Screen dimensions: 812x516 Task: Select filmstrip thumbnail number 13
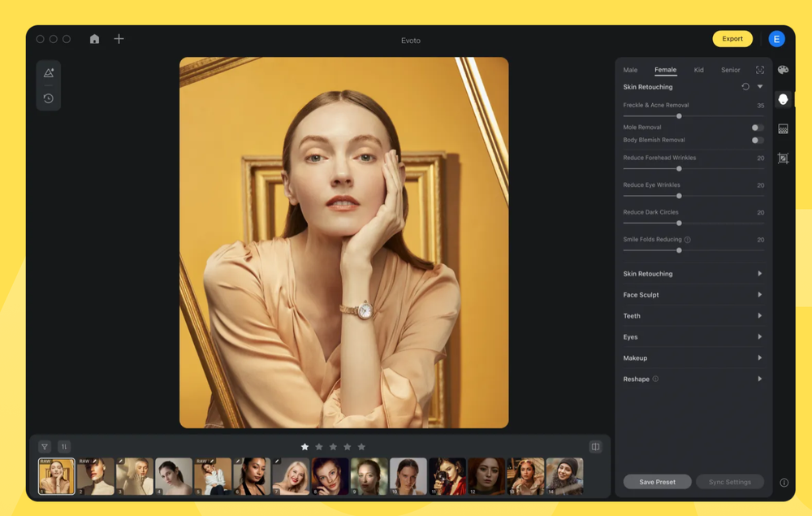point(525,476)
